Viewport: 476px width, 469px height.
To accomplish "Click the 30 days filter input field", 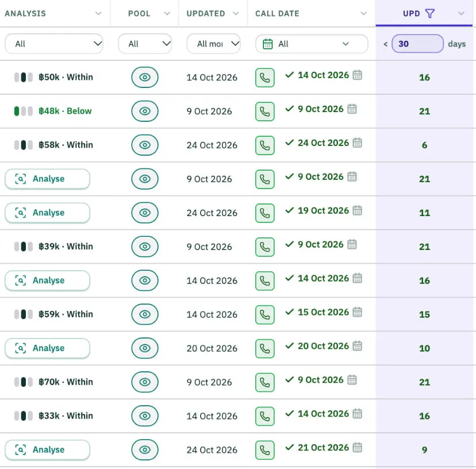I will tap(417, 44).
